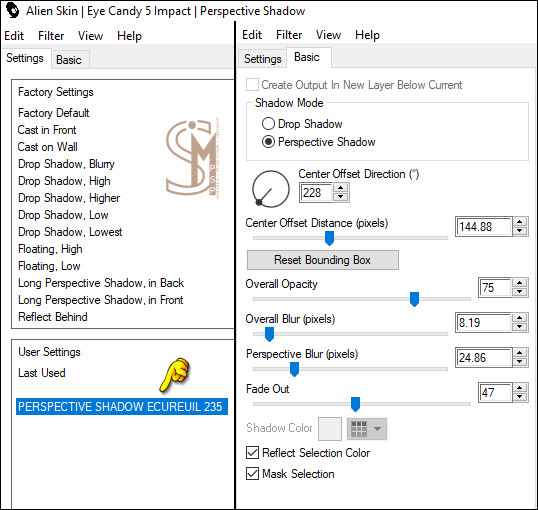Choose Long Perspective Shadow, in Back preset
The width and height of the screenshot is (538, 510).
point(101,283)
